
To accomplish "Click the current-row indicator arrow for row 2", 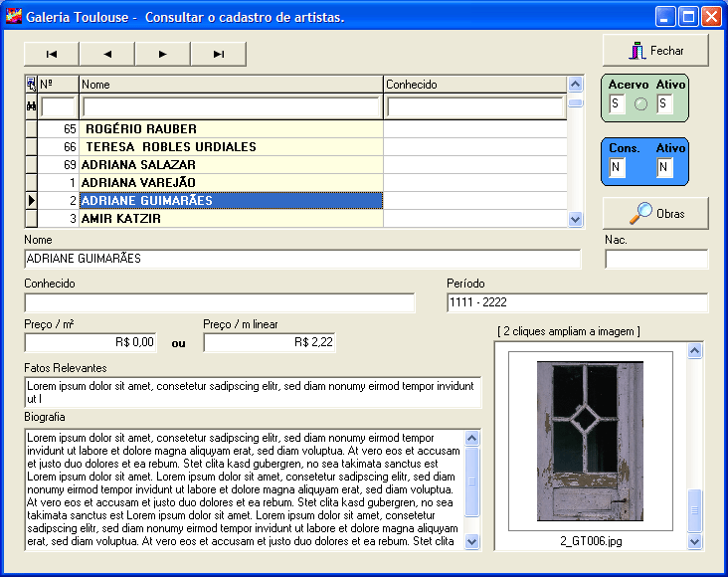I will coord(31,200).
